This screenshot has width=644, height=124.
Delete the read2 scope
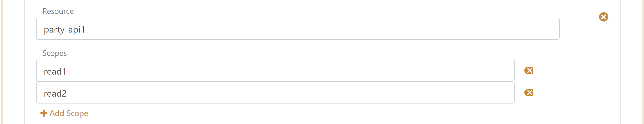(x=529, y=92)
